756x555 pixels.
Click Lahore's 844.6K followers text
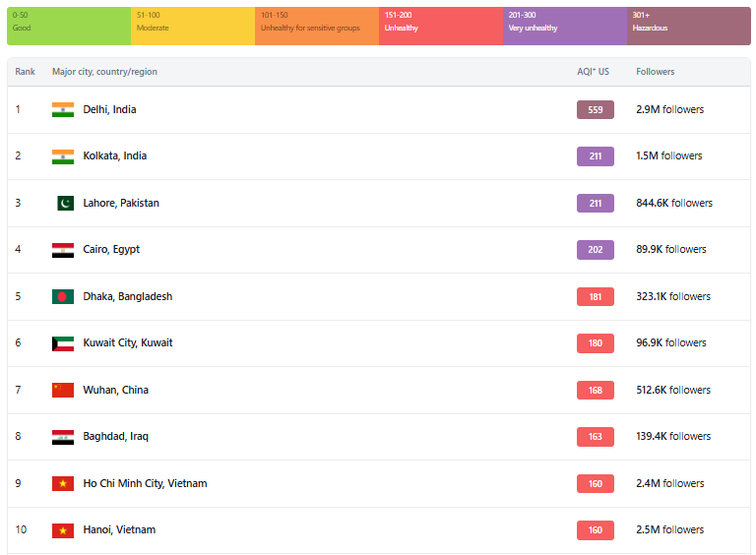click(673, 203)
